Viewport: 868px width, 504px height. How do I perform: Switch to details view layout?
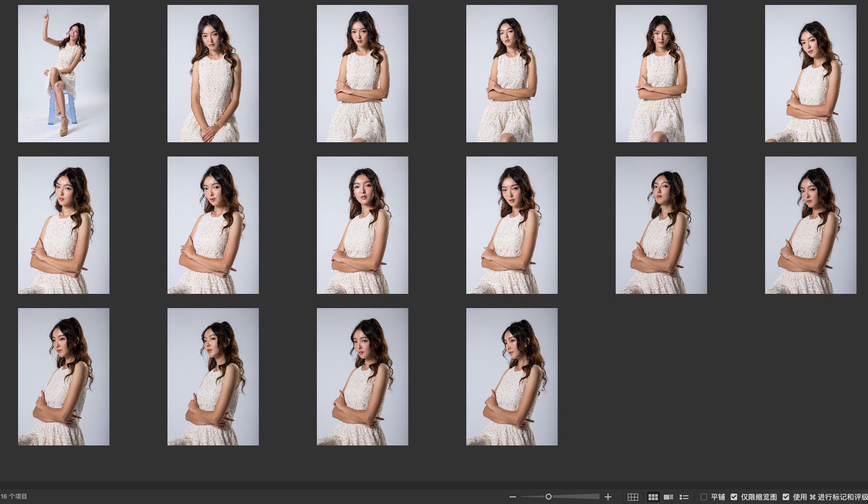click(x=668, y=497)
